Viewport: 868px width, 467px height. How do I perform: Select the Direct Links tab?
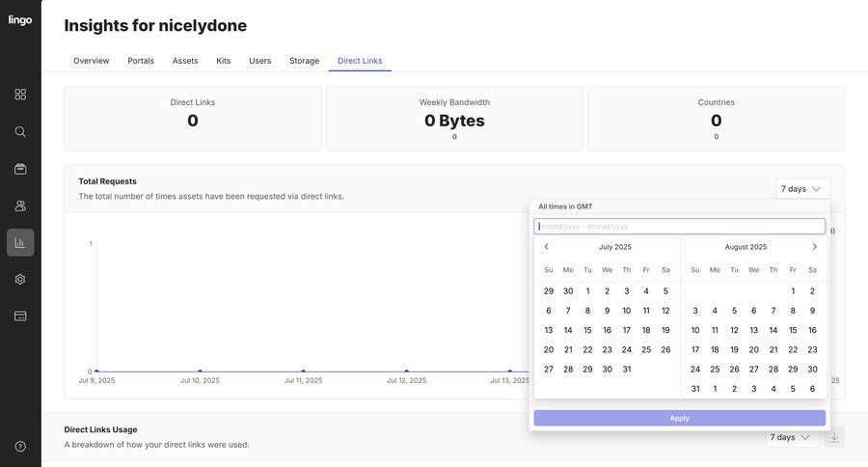coord(360,61)
